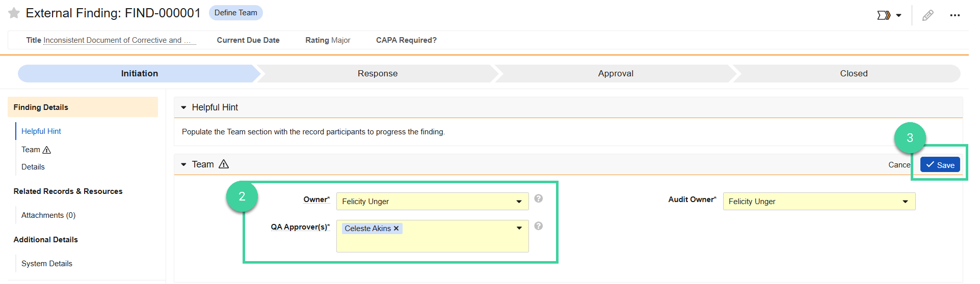Open the three-dots more actions menu
Screen dimensions: 980x284
(955, 15)
